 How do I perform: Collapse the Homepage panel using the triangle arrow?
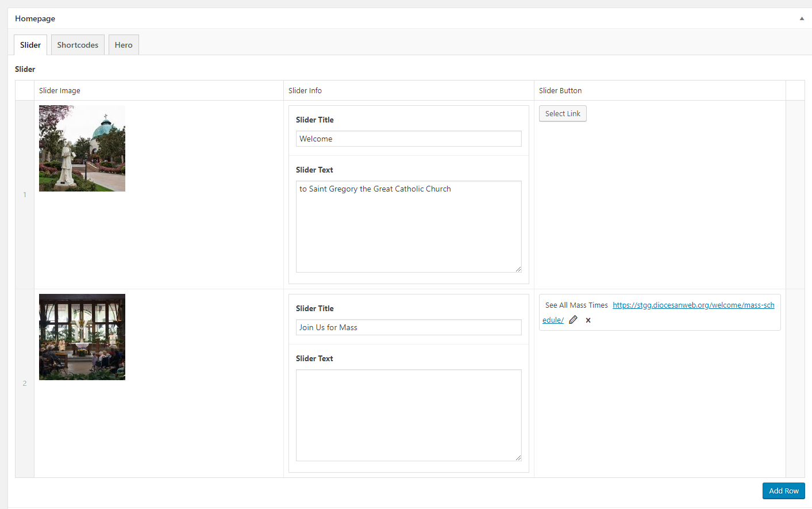click(802, 18)
